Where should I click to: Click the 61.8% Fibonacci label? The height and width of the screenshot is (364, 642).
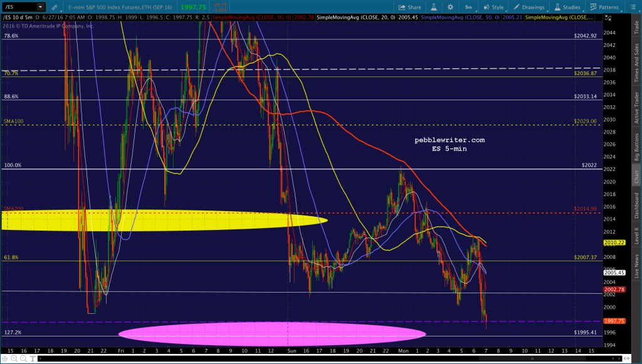point(11,257)
